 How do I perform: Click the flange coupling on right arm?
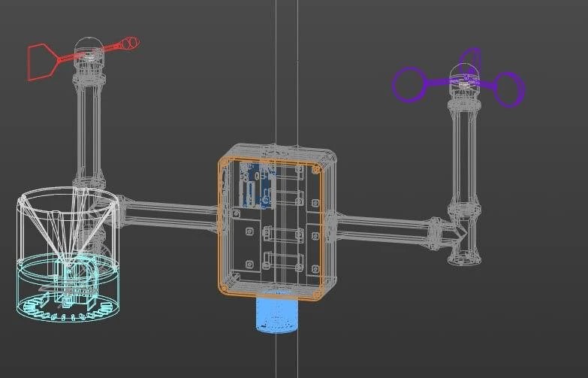pyautogui.click(x=435, y=234)
